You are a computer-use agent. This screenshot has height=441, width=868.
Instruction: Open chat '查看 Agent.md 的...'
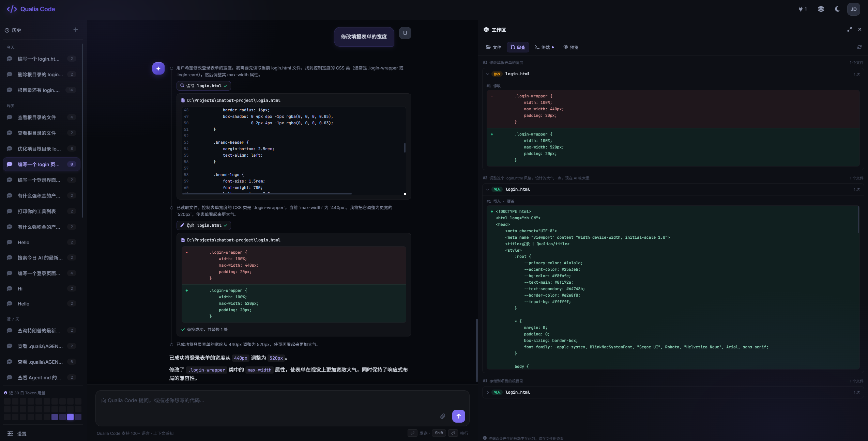[x=42, y=377]
